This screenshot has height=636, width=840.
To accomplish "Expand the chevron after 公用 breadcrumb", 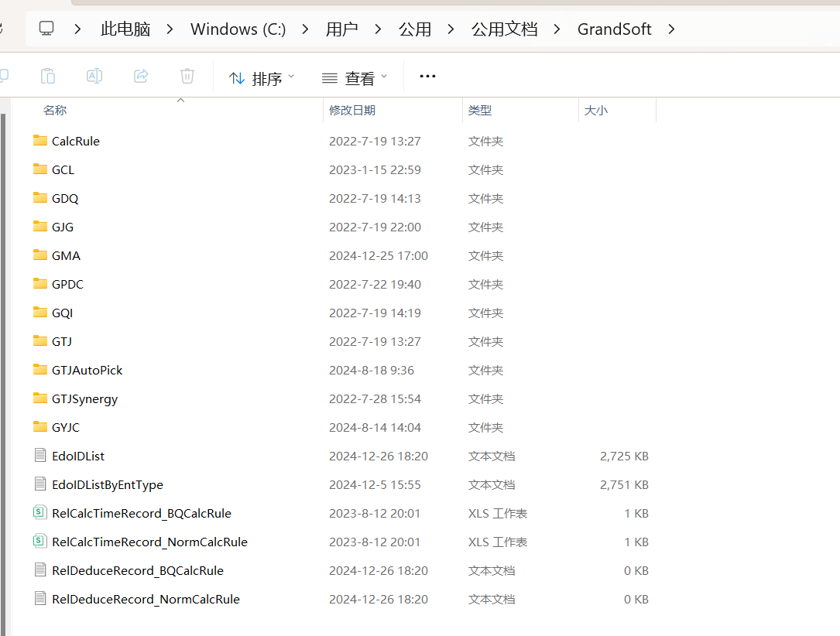I will tap(451, 29).
